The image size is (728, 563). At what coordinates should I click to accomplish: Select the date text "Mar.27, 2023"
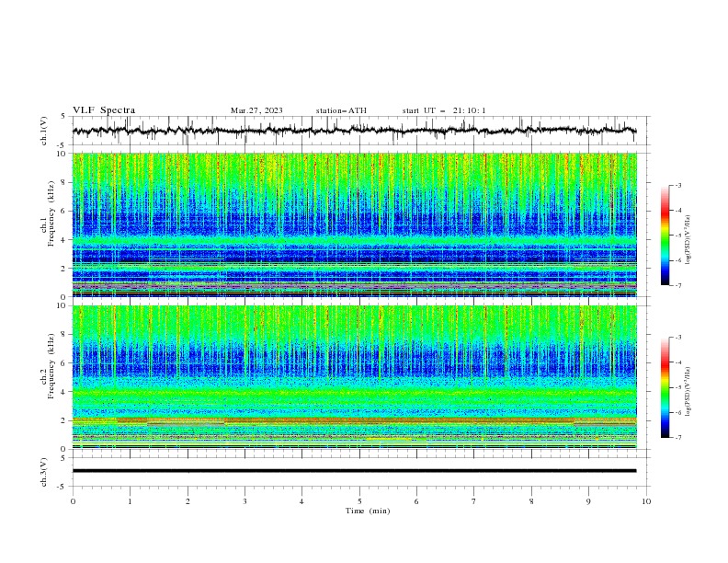point(256,110)
